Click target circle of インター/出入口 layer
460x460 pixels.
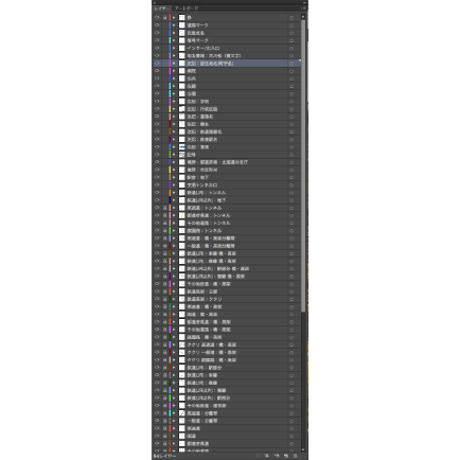291,48
